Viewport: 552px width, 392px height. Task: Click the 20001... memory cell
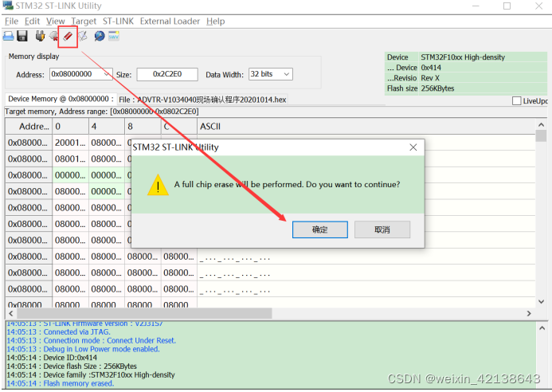(70, 143)
